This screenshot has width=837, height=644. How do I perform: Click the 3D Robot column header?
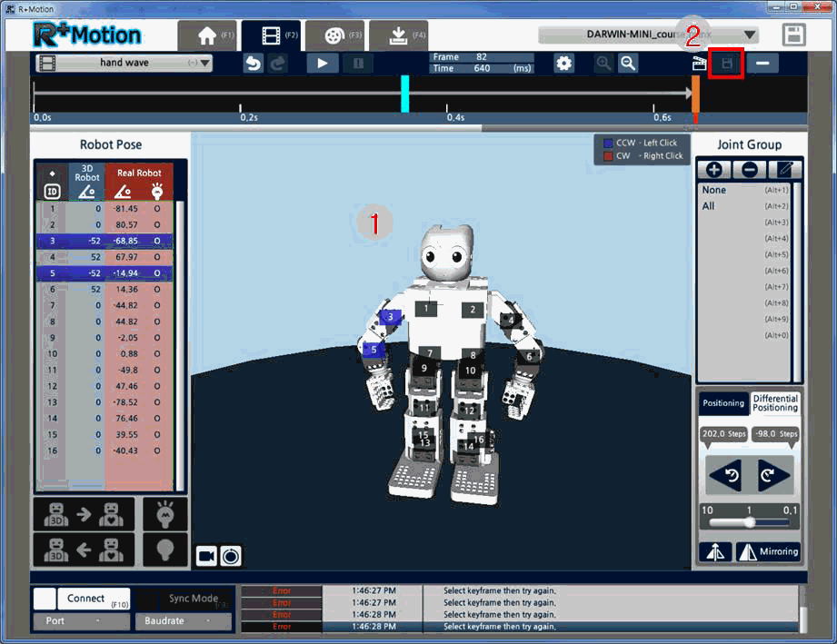(x=86, y=182)
